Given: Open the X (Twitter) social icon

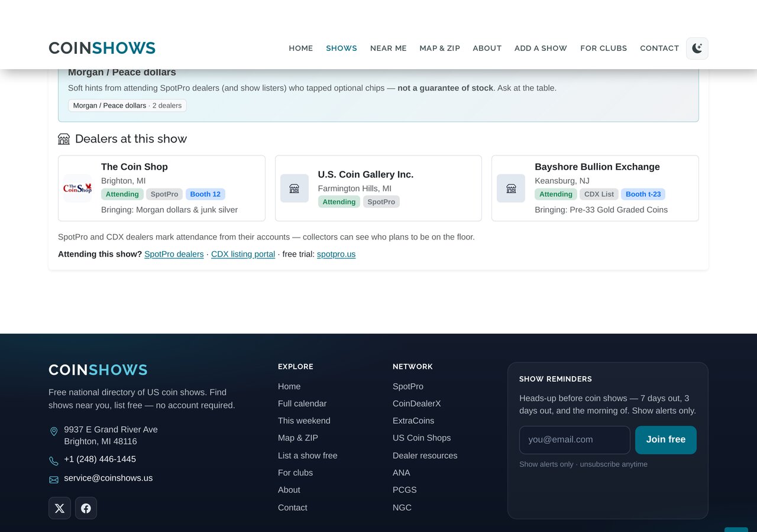Looking at the screenshot, I should (x=60, y=508).
